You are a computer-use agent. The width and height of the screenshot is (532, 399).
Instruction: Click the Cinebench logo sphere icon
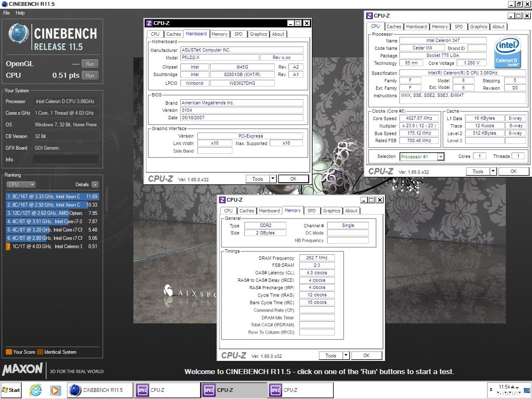(x=18, y=34)
